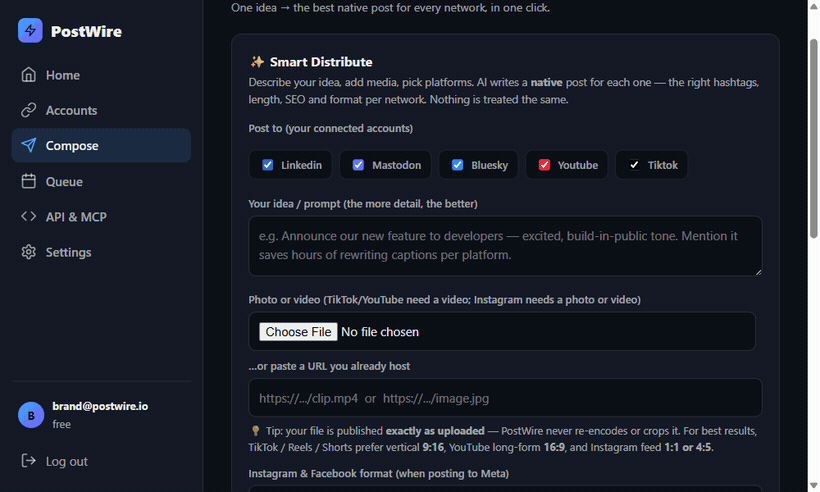Click the Compose paper plane icon

point(29,145)
